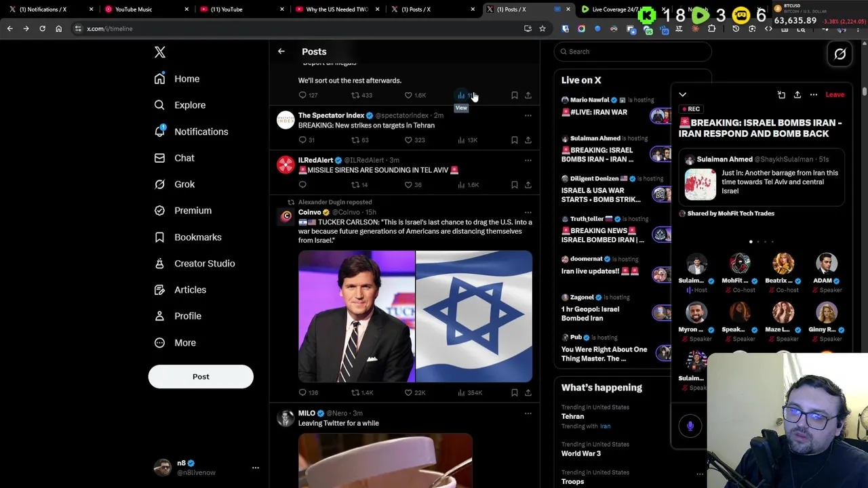The height and width of the screenshot is (488, 868).
Task: Open the Grok icon in the top-right corner
Action: coord(840,54)
